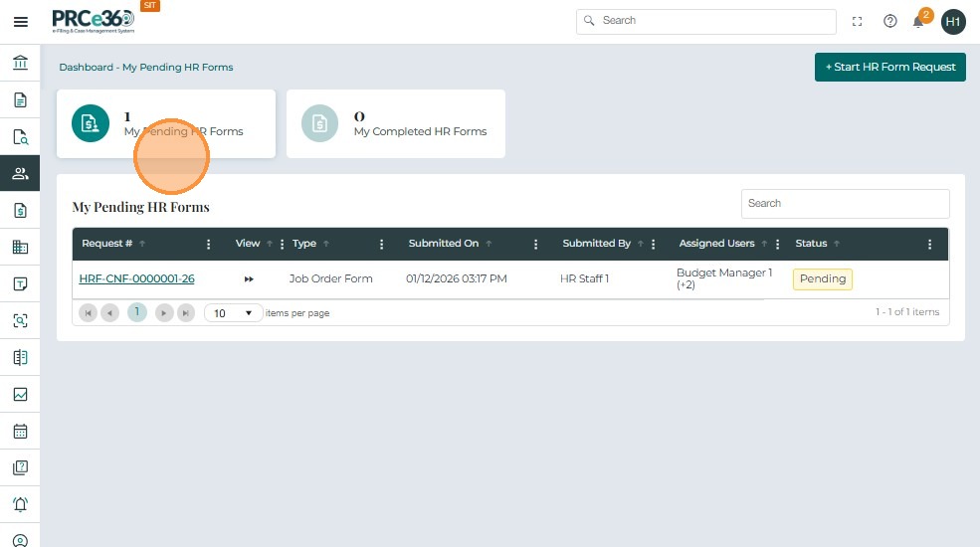980x547 pixels.
Task: Open the calendar sidebar icon
Action: pos(20,431)
